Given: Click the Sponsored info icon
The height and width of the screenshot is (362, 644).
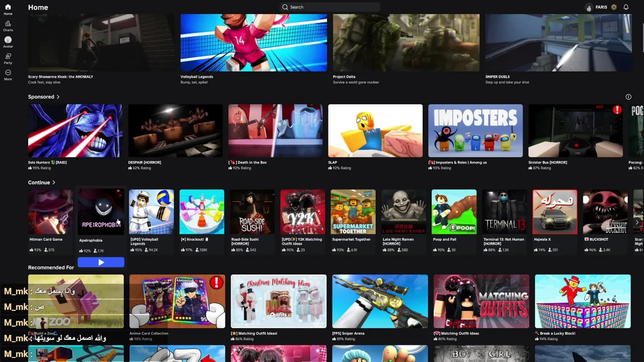Looking at the screenshot, I should click(x=628, y=97).
